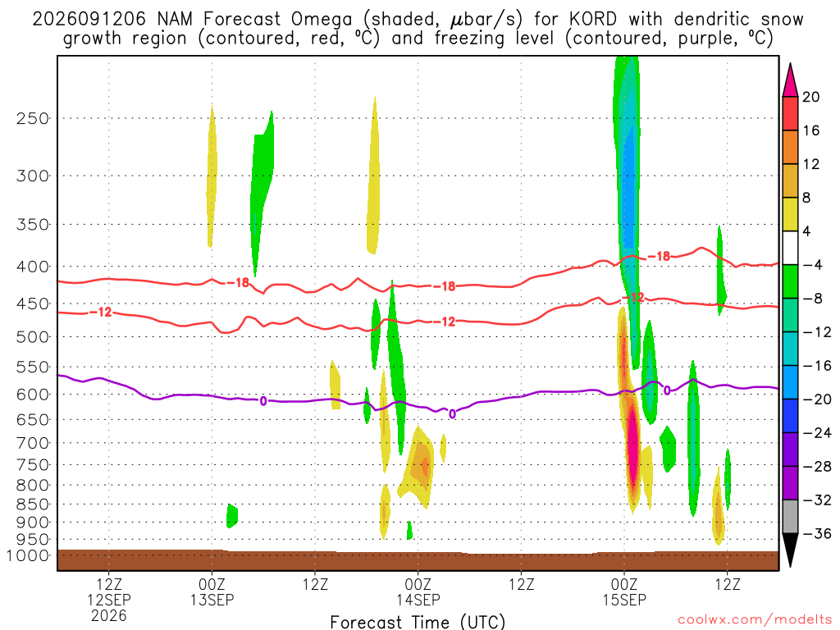Click the Forecast Time (UTC) axis title
The image size is (840, 630).
click(x=418, y=622)
